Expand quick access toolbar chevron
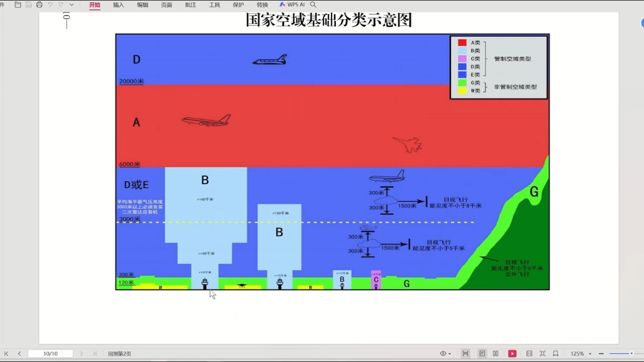 tap(71, 5)
